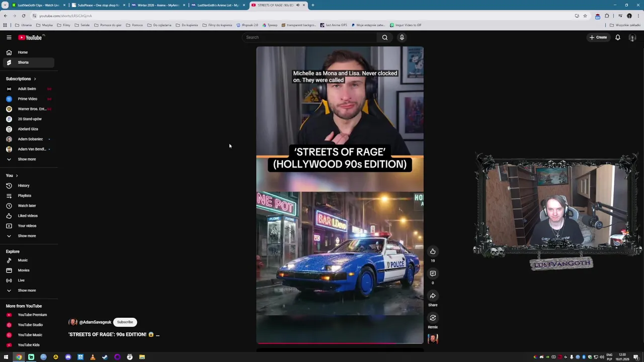Open Abelard Giza subscription channel
Screen dimensions: 644x362
click(x=28, y=129)
